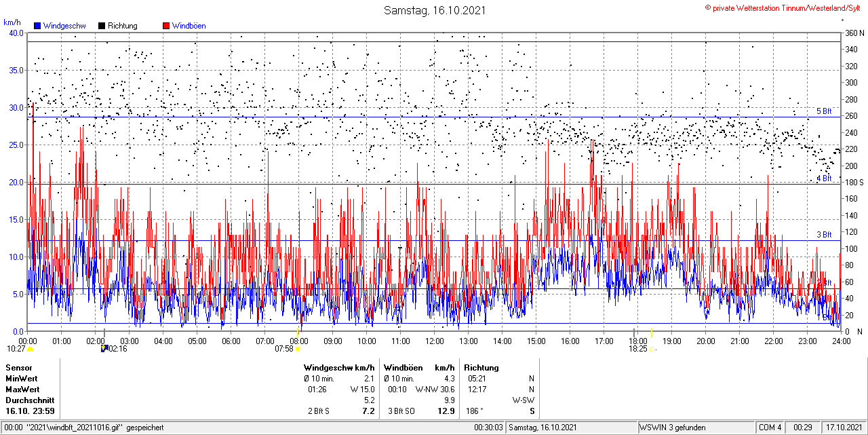Click the 15:00 time axis label
Screen dimensions: 868x435
pyautogui.click(x=536, y=341)
